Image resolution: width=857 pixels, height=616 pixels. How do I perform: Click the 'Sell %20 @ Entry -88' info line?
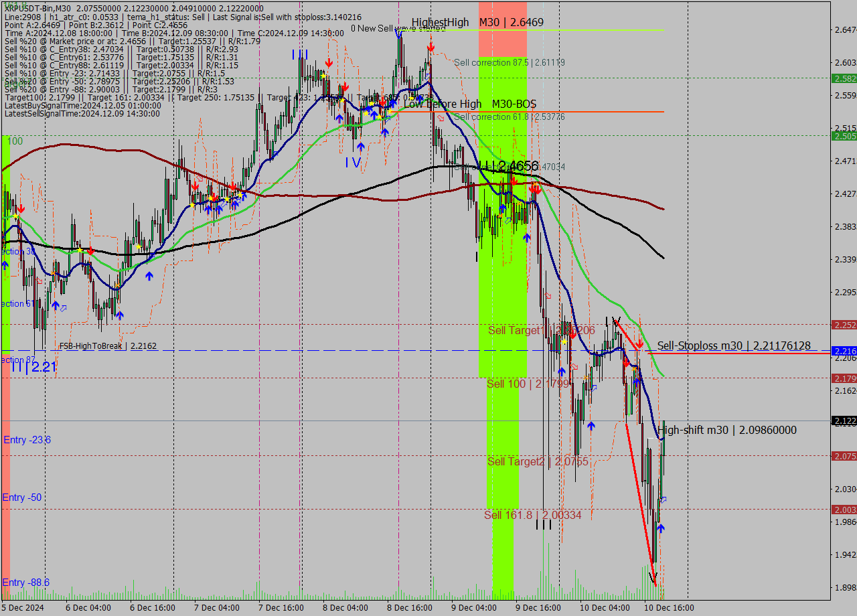110,89
